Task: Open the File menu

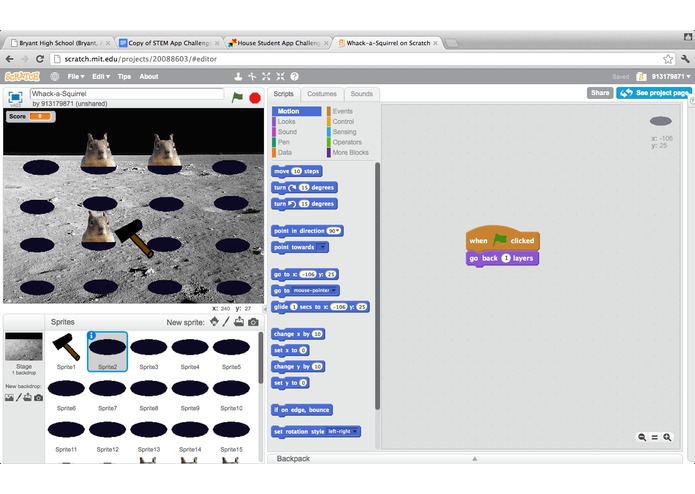Action: coord(76,77)
